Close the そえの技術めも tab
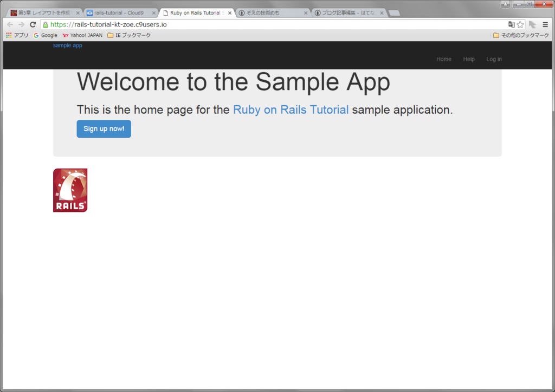Viewport: 555px width, 392px height. [x=306, y=13]
